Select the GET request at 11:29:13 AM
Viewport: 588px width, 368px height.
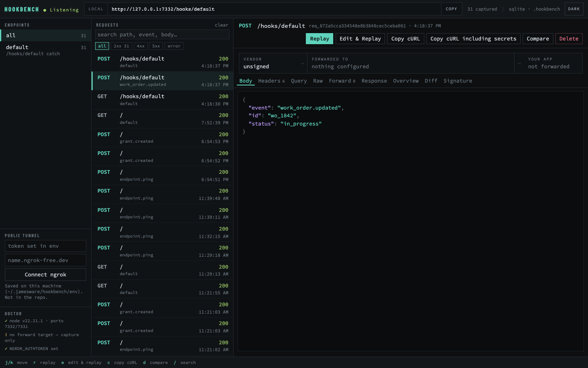[163, 270]
